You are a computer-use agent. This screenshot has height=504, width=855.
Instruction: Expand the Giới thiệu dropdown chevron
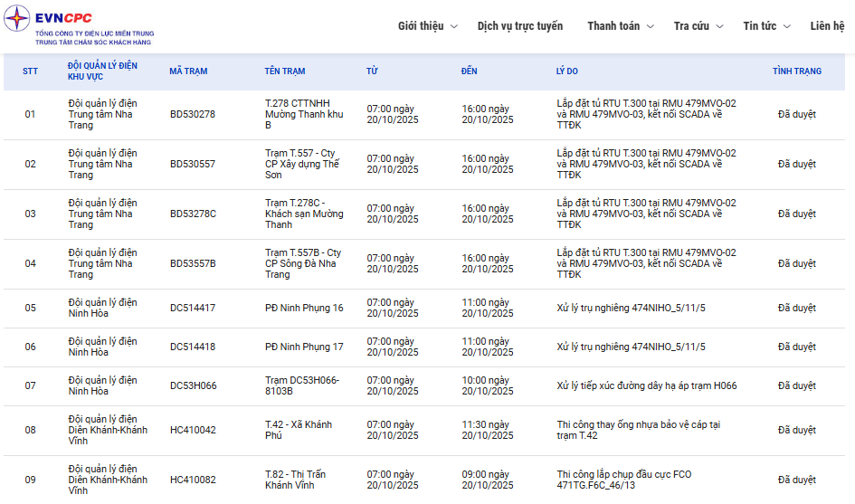453,27
